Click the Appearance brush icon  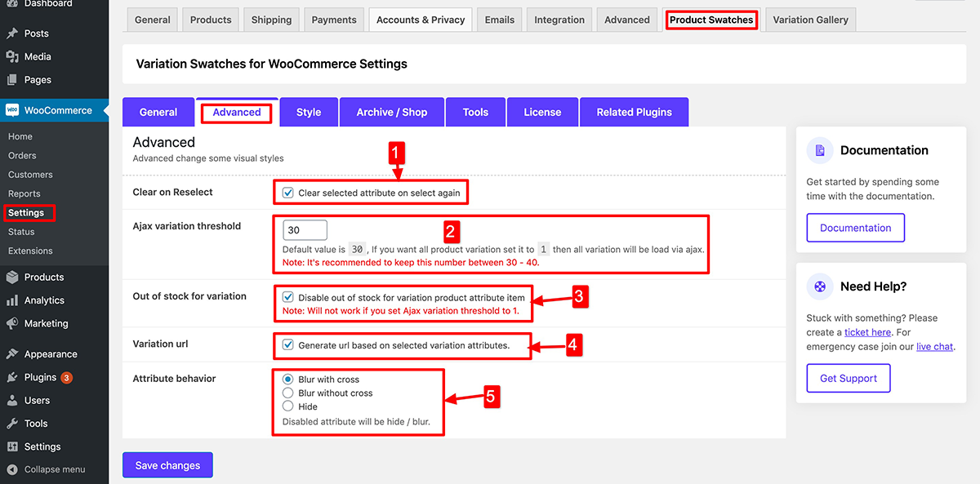[x=12, y=354]
